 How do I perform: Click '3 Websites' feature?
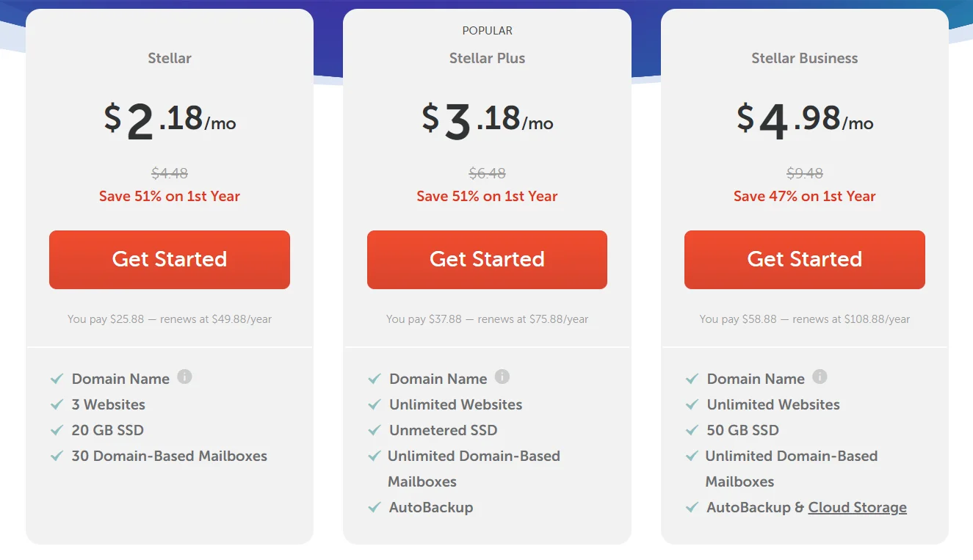pos(109,404)
